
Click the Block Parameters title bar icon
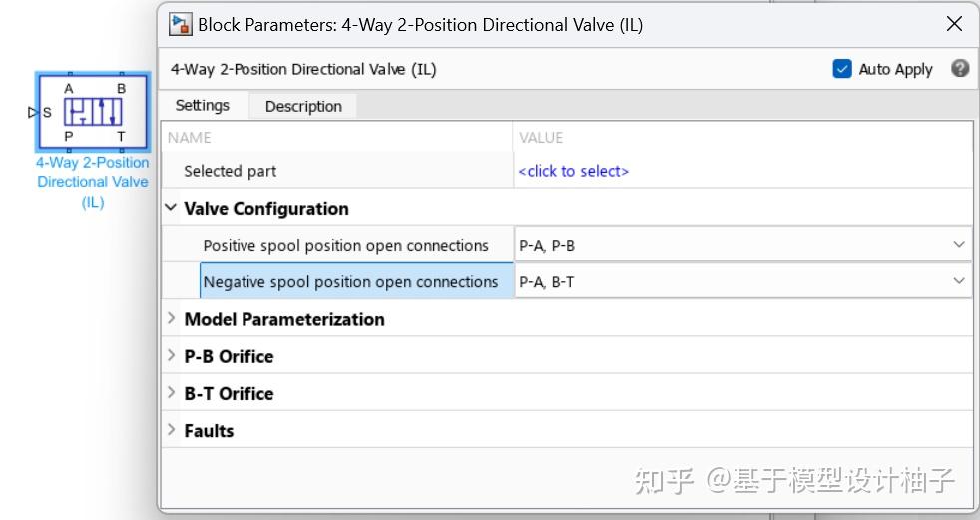(x=181, y=24)
